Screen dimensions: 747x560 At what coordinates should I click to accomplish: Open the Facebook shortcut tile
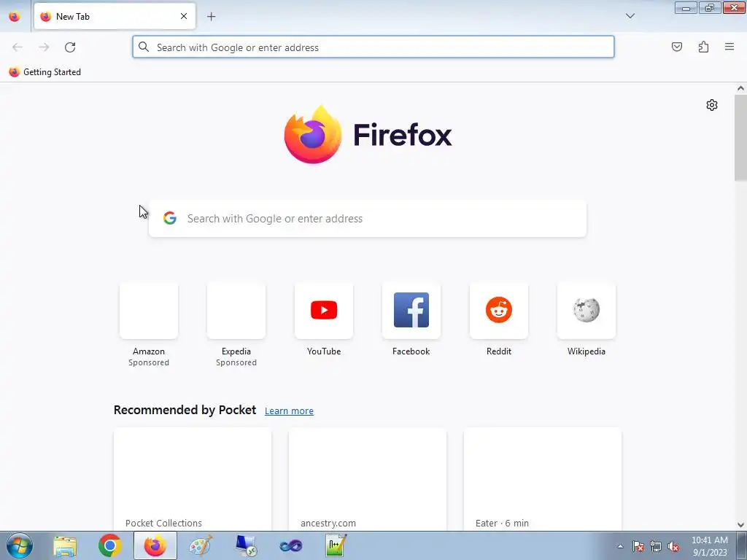[411, 319]
